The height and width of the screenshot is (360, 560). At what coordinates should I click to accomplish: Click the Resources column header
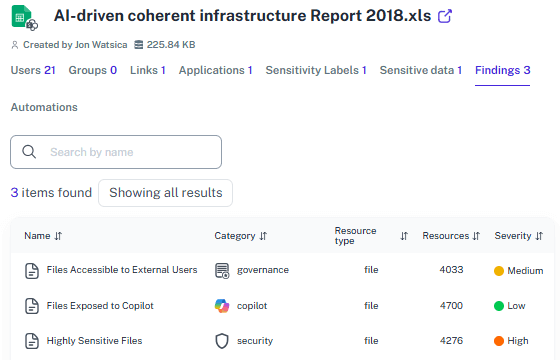point(446,236)
